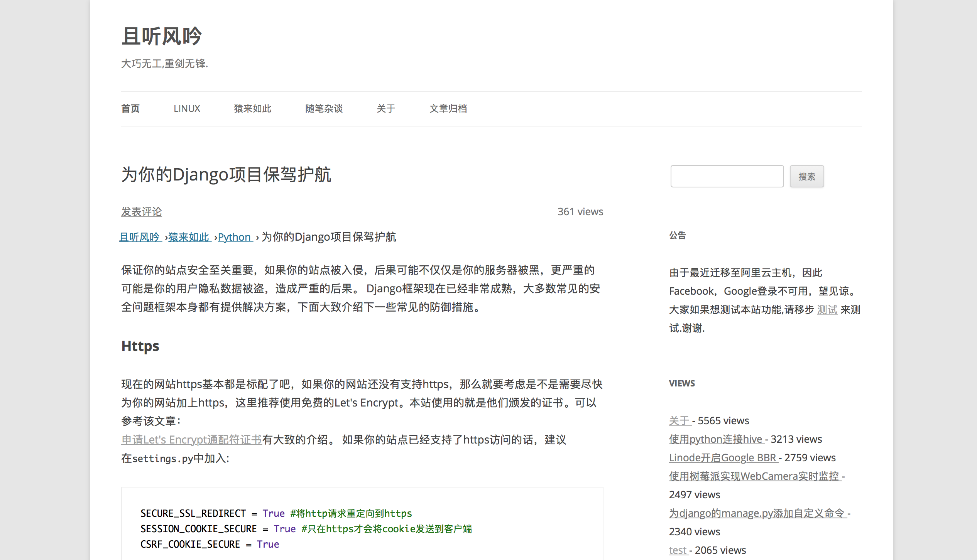This screenshot has height=560, width=977.
Task: Click the 5565 views count text
Action: [x=723, y=421]
